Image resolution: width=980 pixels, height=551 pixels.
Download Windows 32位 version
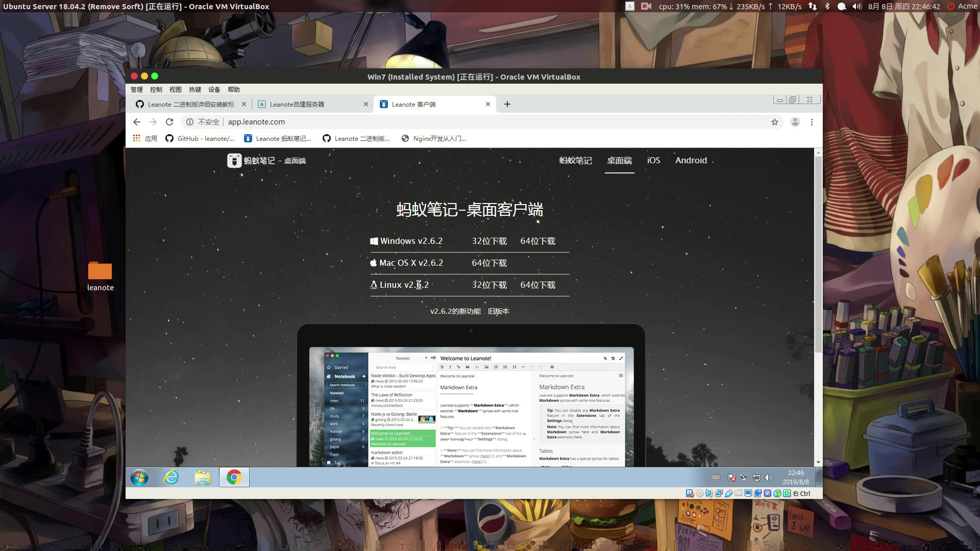coord(489,241)
